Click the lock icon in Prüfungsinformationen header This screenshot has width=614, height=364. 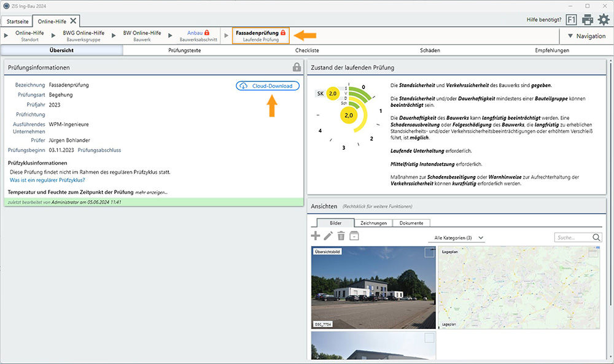tap(297, 67)
